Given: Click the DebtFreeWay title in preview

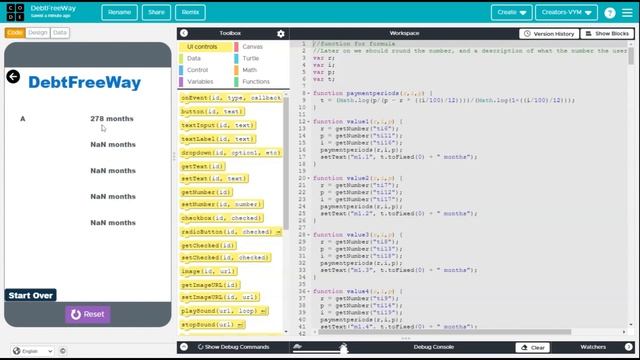Looking at the screenshot, I should click(84, 82).
